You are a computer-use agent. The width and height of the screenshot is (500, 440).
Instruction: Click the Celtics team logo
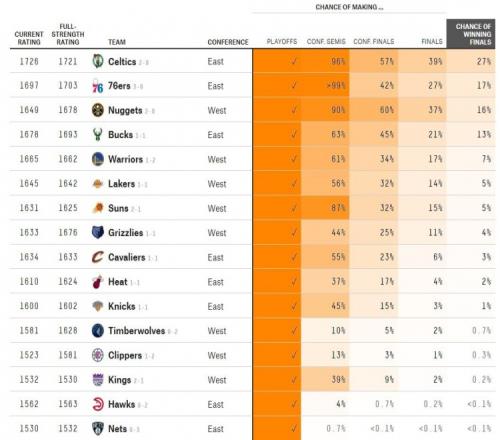[x=98, y=61]
